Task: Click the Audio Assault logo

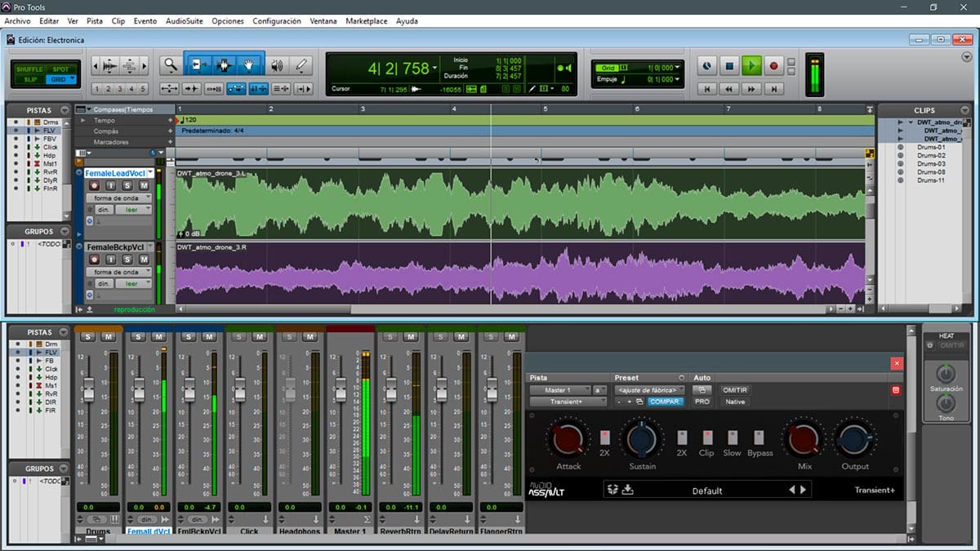Action: pos(546,489)
